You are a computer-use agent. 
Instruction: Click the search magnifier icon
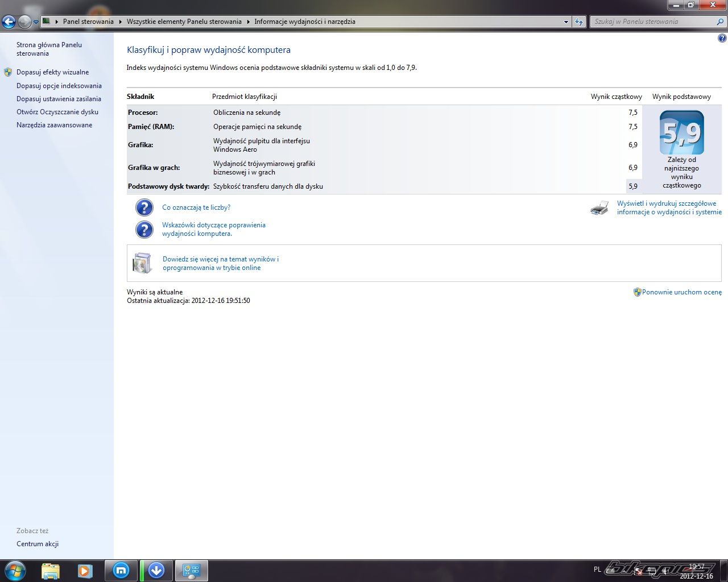click(721, 22)
